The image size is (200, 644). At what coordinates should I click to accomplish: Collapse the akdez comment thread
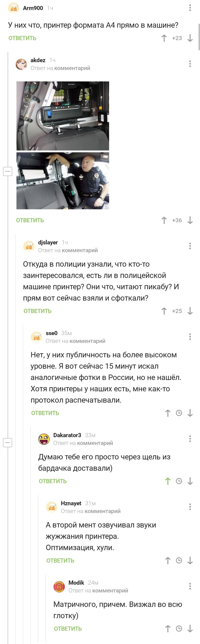[8, 172]
